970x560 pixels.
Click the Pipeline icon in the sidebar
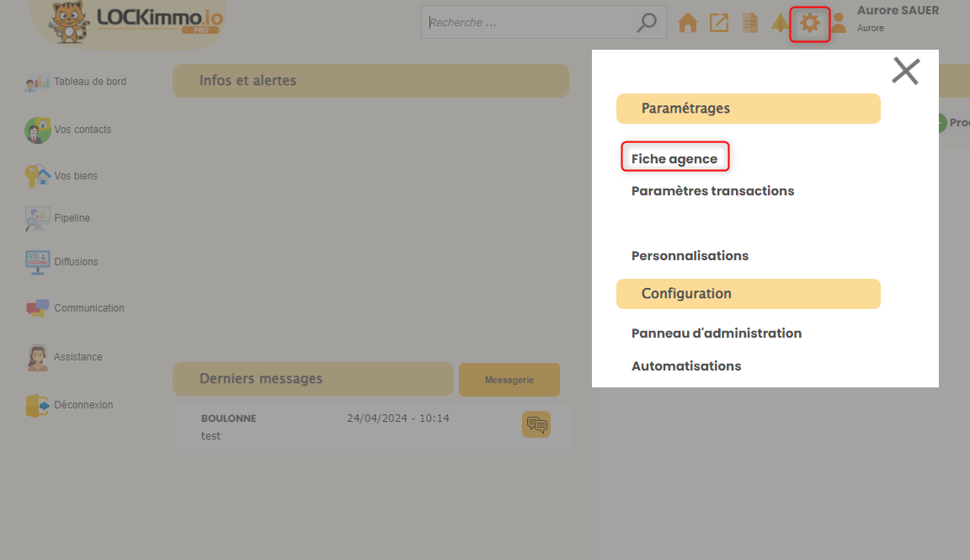pos(37,218)
